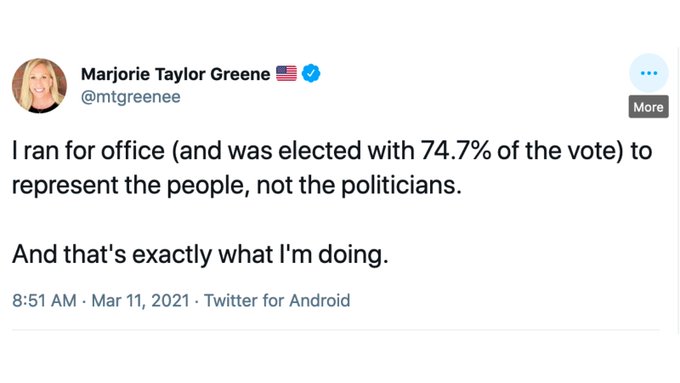Click the blue verified checkmark badge
680x383 pixels.
[311, 73]
